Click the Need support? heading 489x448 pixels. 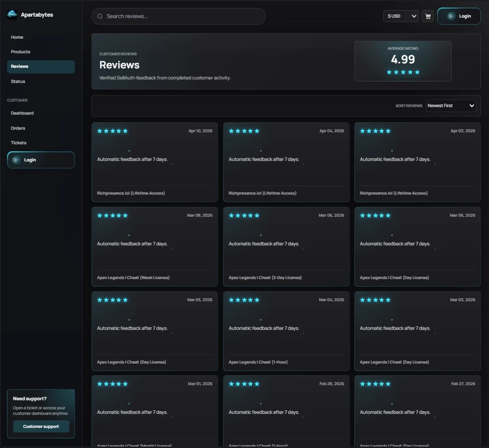(x=30, y=399)
